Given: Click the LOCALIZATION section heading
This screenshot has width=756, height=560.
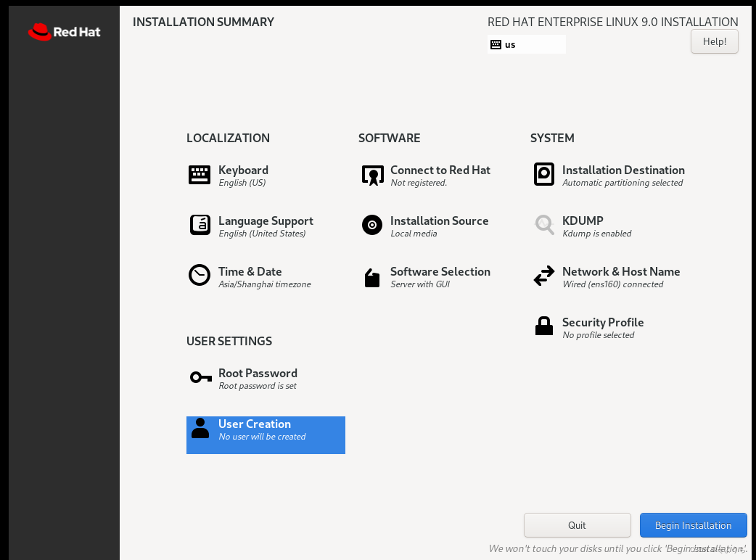Looking at the screenshot, I should 228,138.
